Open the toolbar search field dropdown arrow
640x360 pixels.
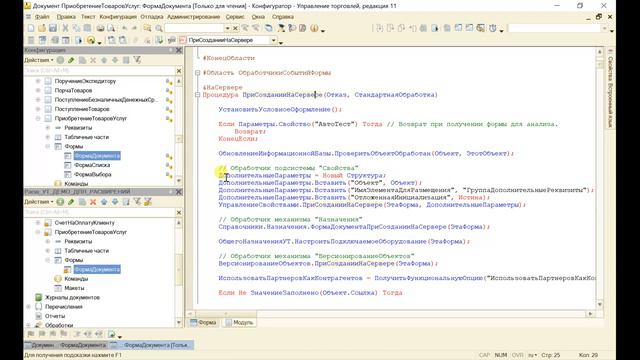coord(227,28)
